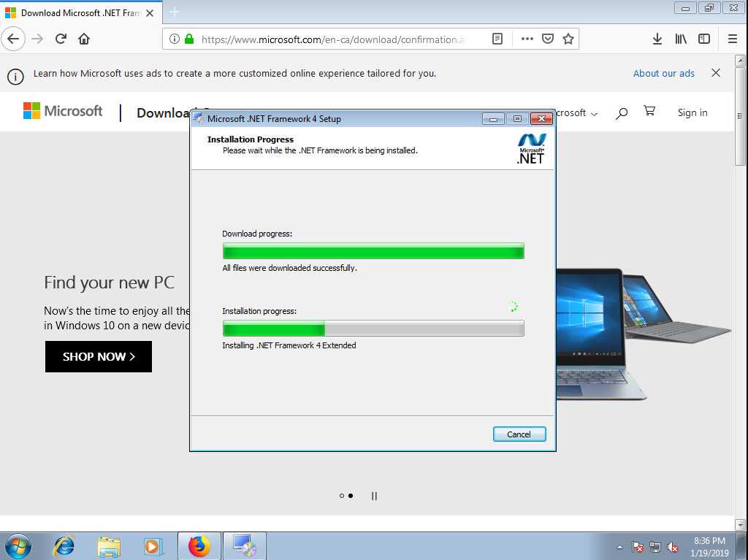
Task: Select second carousel slide dot
Action: point(351,496)
